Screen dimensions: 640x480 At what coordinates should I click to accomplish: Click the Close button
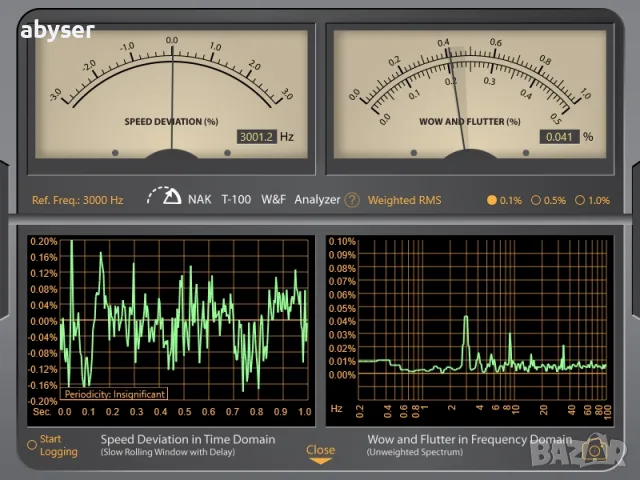(320, 450)
